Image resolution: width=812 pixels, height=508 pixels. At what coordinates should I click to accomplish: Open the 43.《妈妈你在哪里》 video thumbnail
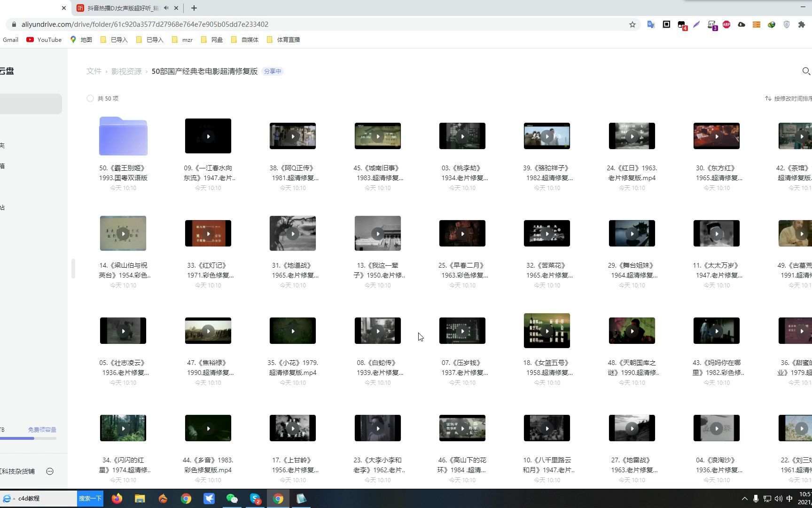tap(717, 331)
